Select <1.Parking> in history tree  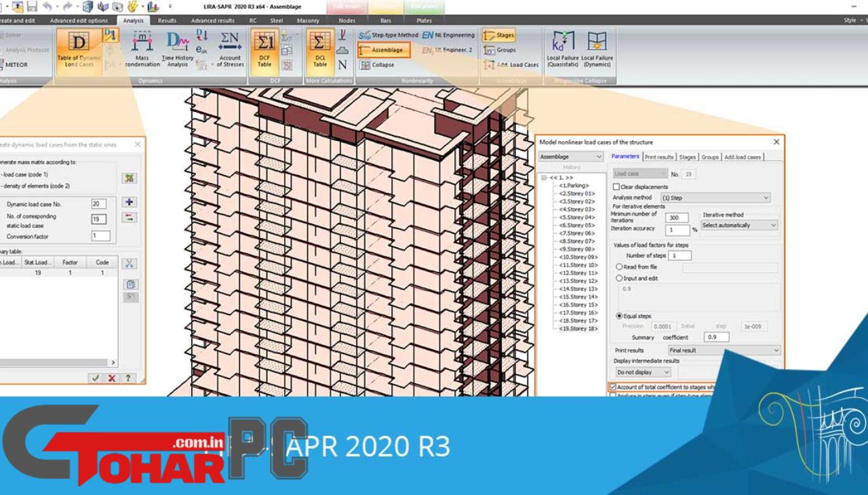(x=574, y=185)
